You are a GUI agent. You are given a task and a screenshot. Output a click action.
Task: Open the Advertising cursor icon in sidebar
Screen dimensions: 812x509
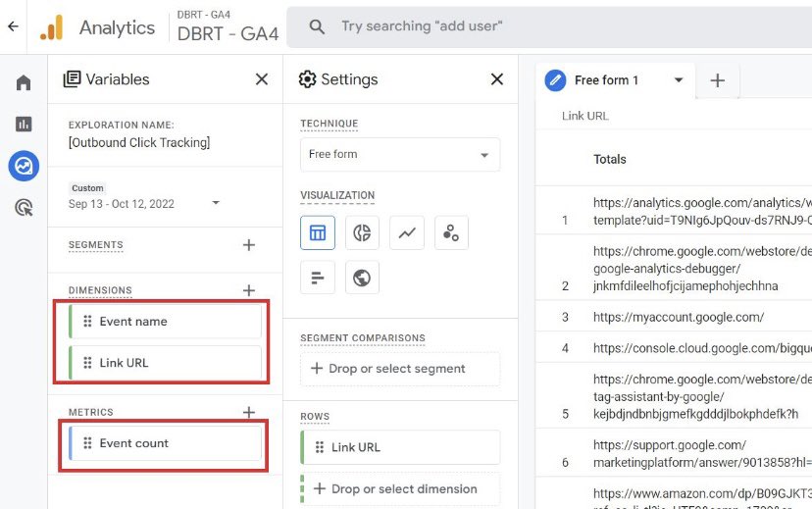24,208
